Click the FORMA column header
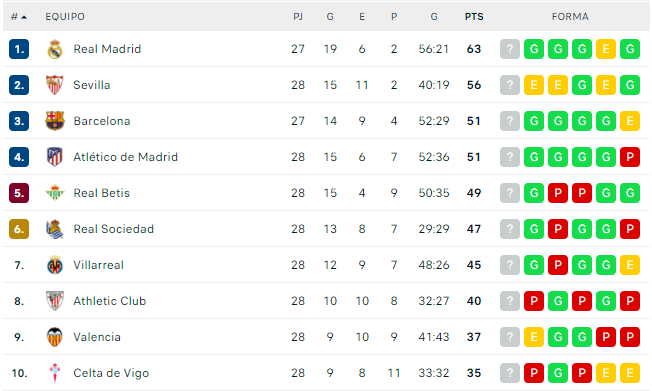 pyautogui.click(x=570, y=17)
